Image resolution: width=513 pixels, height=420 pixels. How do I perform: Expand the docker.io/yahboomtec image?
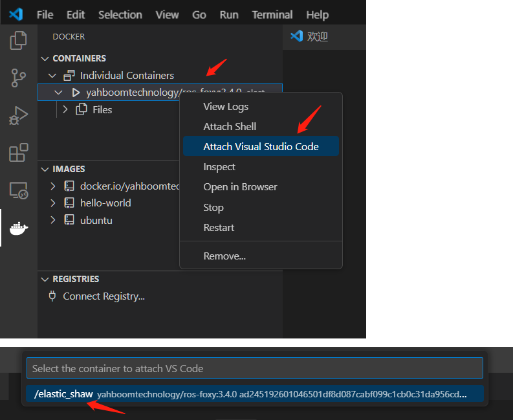(x=52, y=186)
